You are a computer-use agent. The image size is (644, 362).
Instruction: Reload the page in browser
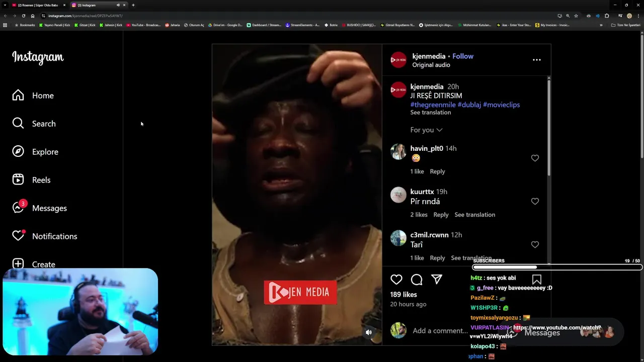coord(23,16)
